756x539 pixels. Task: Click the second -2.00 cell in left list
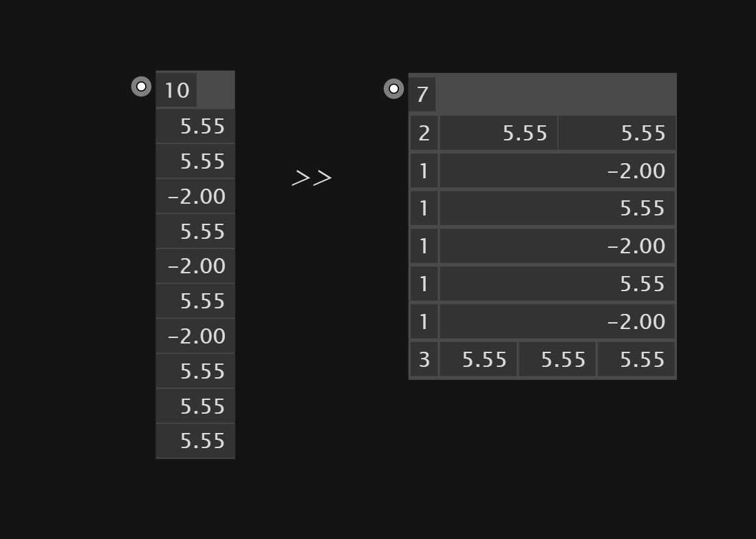(x=195, y=266)
